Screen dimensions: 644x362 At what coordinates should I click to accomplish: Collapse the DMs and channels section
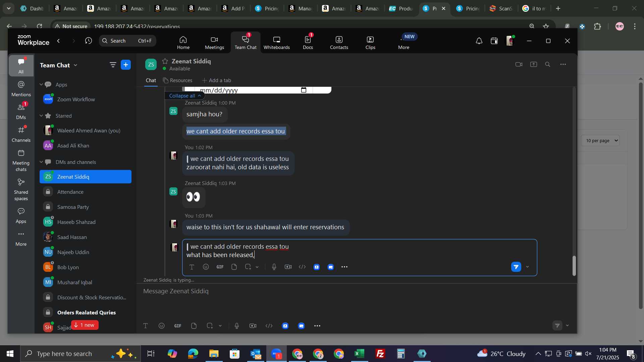point(41,162)
